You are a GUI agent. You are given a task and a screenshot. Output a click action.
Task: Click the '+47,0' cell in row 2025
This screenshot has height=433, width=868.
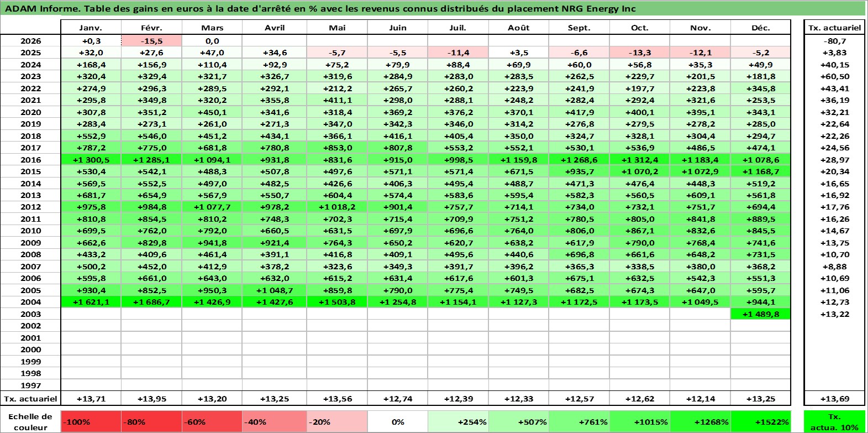click(212, 53)
